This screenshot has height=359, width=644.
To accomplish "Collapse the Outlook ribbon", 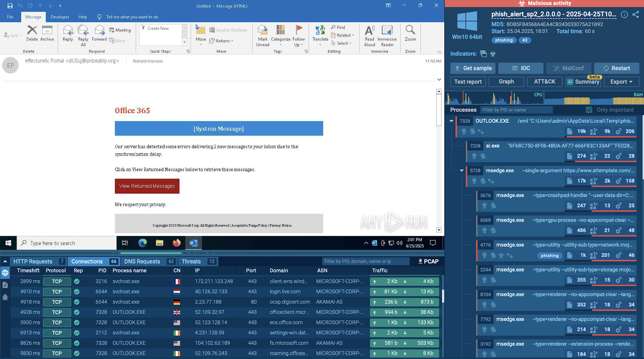I will point(440,52).
